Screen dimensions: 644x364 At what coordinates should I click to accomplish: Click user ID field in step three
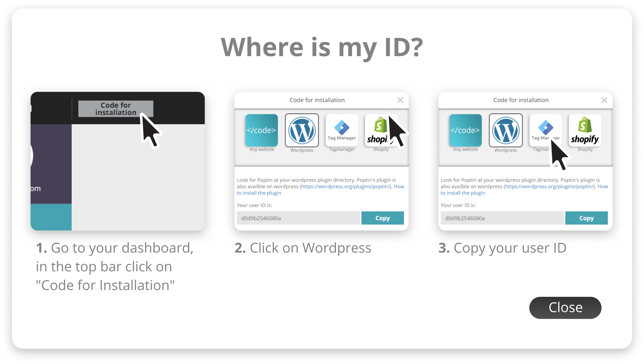pyautogui.click(x=502, y=218)
